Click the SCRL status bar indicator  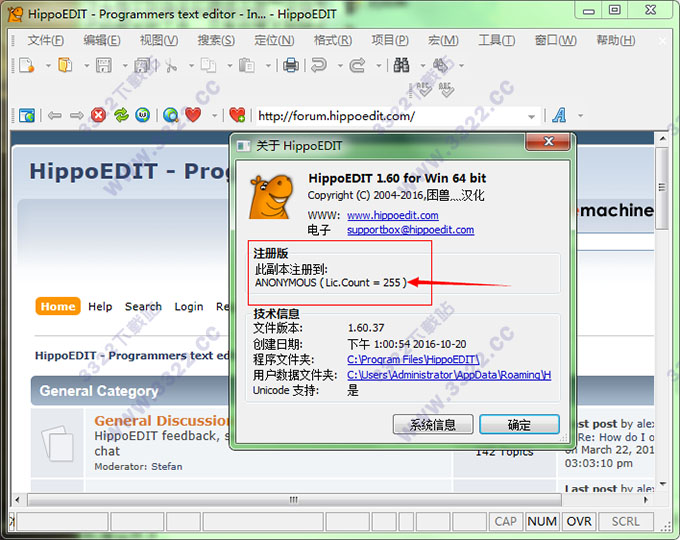(625, 521)
